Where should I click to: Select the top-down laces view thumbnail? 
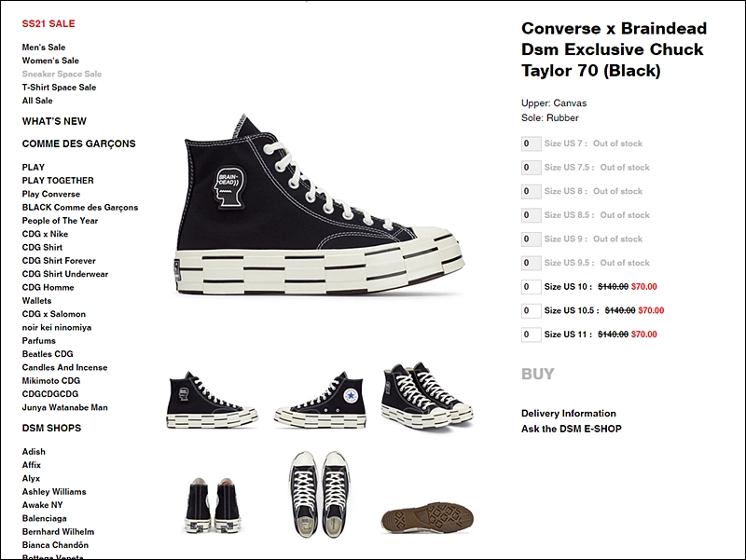[320, 495]
